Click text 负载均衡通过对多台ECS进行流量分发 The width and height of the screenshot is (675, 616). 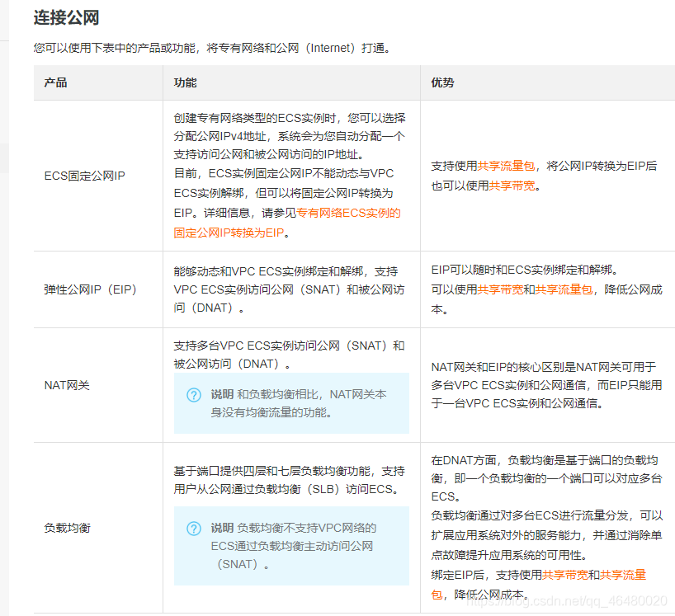click(530, 515)
